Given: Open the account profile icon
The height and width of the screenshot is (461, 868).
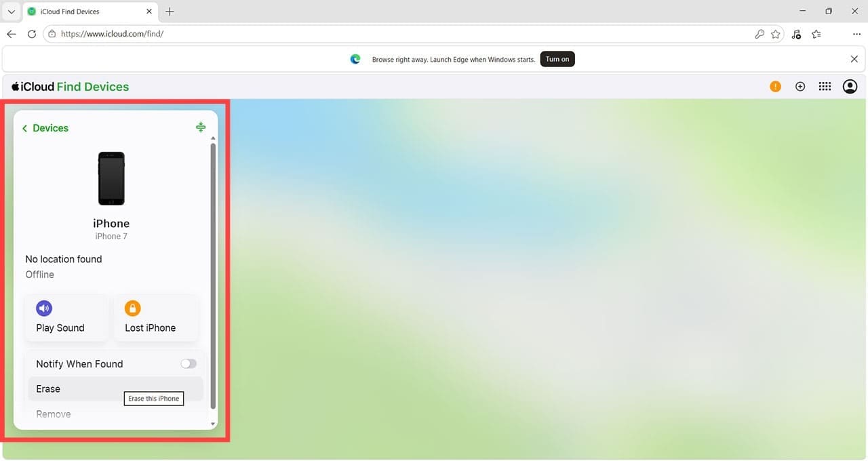Looking at the screenshot, I should (850, 87).
